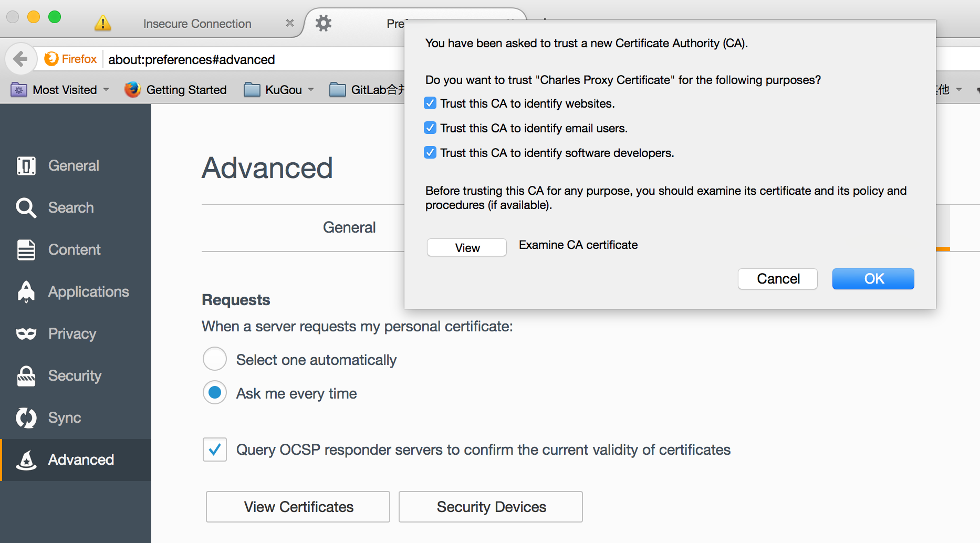Open the Applications preferences section label
Image resolution: width=980 pixels, height=543 pixels.
click(x=88, y=291)
